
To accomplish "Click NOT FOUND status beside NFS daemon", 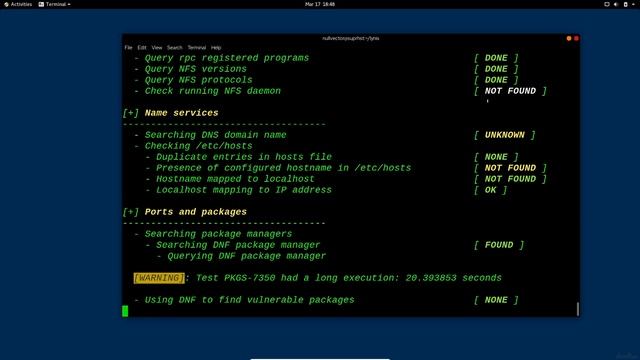I will pyautogui.click(x=510, y=91).
